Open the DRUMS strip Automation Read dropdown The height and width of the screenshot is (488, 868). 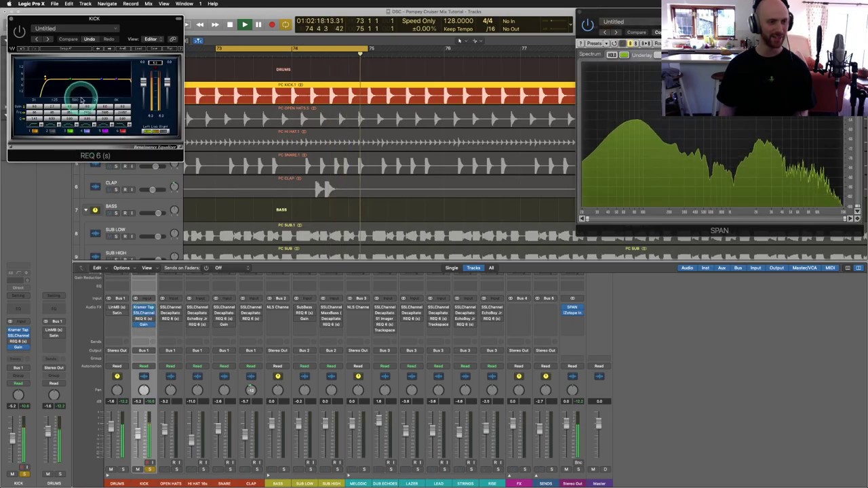click(117, 366)
